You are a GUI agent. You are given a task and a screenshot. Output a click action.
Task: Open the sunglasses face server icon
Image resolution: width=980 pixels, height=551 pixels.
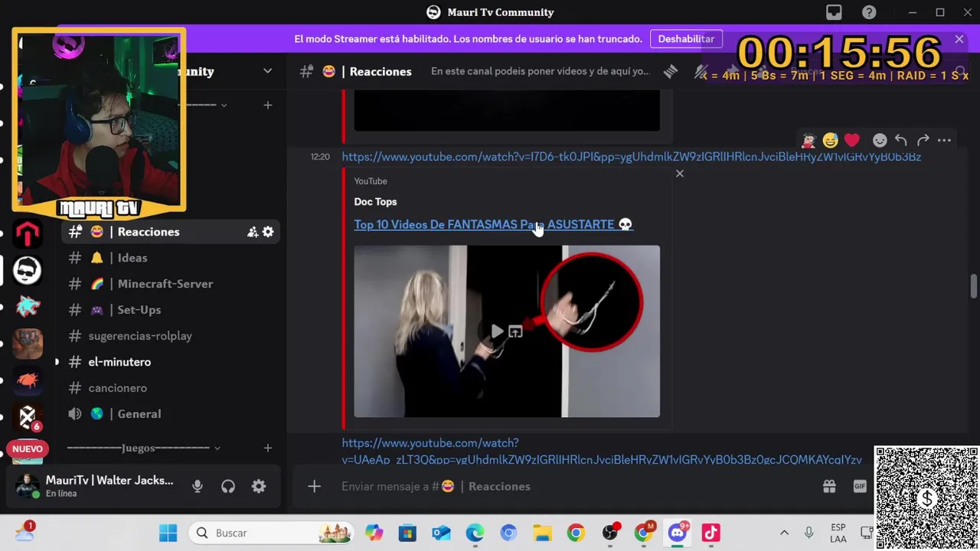coord(28,270)
